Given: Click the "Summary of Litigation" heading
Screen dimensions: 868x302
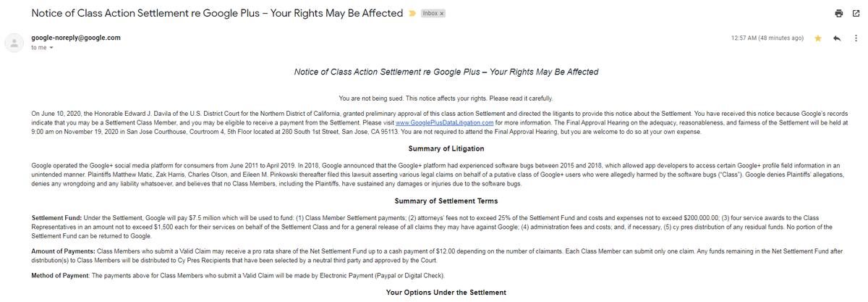Looking at the screenshot, I should coord(446,149).
